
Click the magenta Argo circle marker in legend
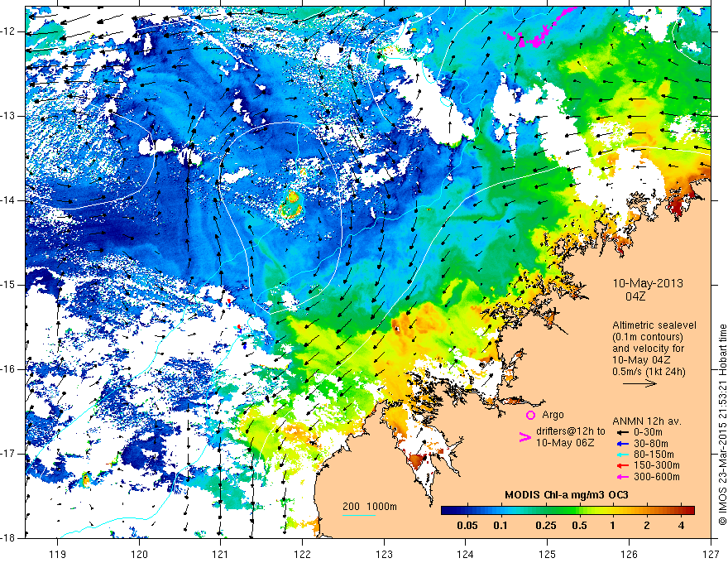(x=530, y=415)
